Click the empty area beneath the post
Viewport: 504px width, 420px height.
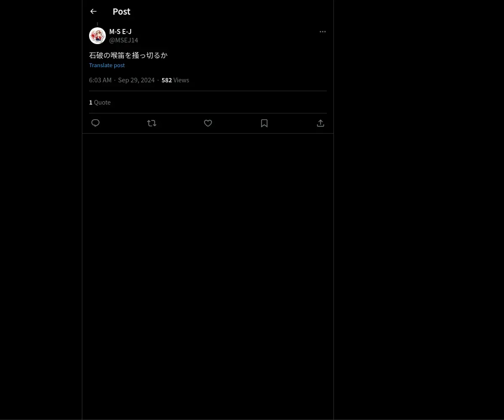(x=208, y=273)
